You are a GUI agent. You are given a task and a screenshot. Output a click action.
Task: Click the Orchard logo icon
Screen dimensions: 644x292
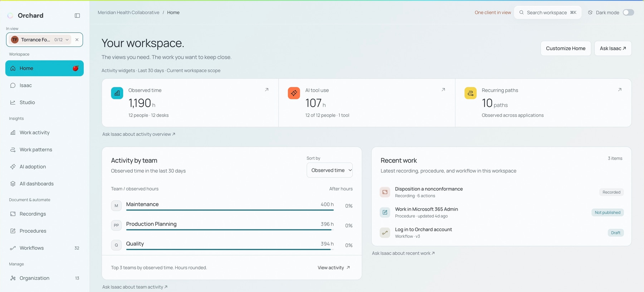pos(10,15)
